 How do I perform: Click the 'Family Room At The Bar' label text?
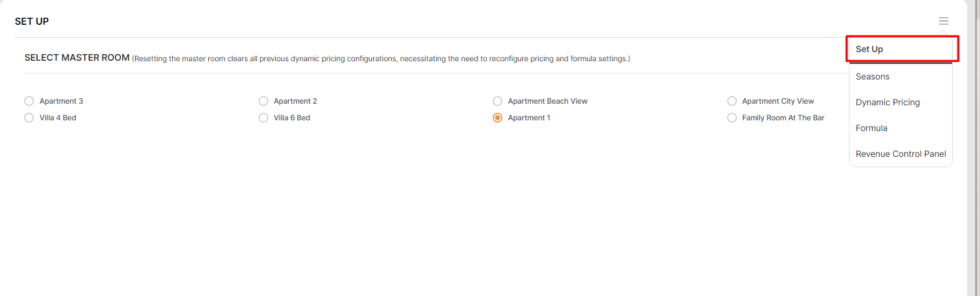point(783,118)
